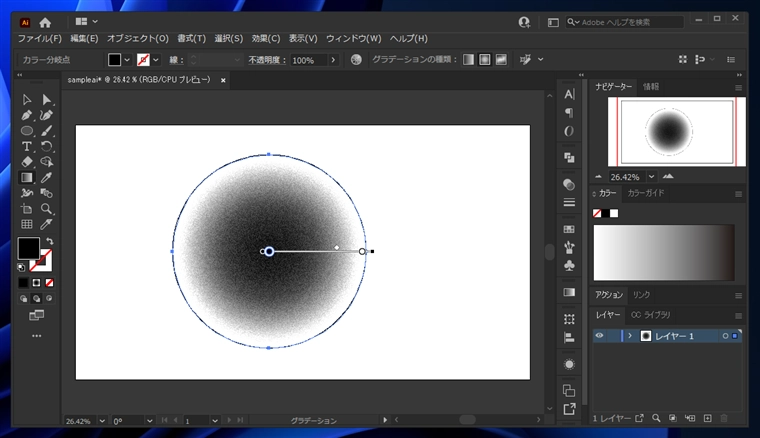
Task: Enable Draw Normal mode
Action: click(23, 298)
